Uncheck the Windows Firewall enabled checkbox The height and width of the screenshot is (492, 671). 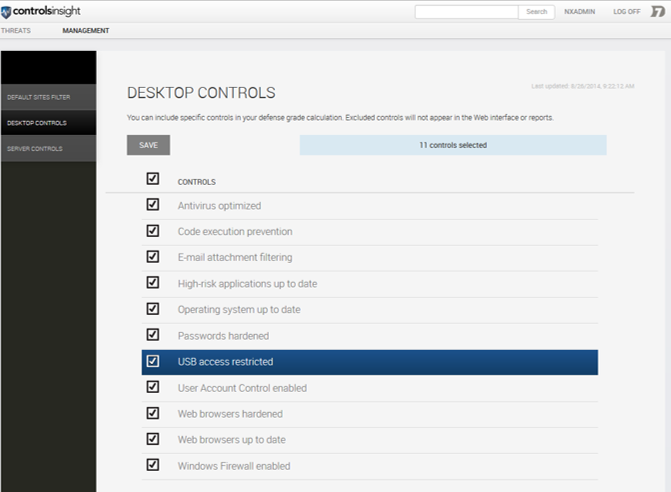pos(153,465)
